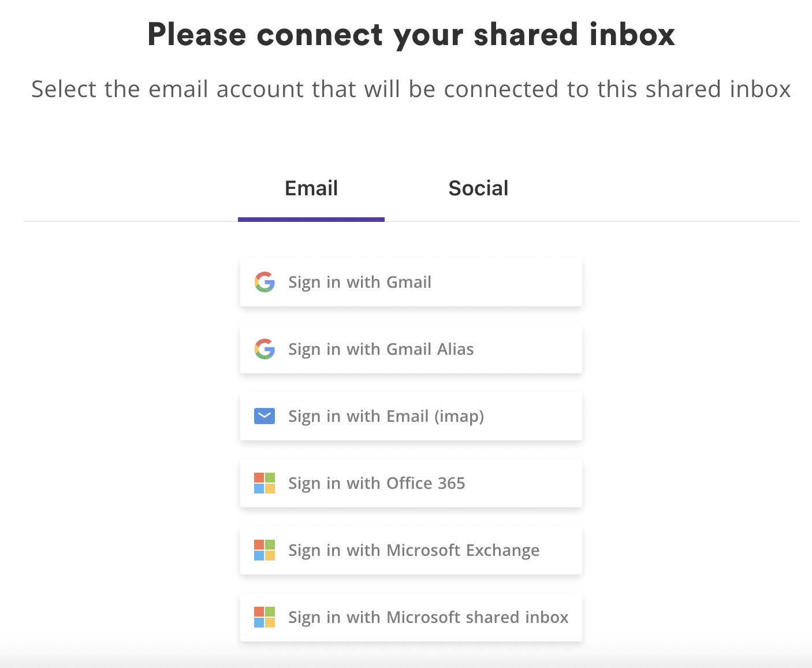Screen dimensions: 812x668
Task: Click the '365' text in the Office option
Action: pos(450,483)
